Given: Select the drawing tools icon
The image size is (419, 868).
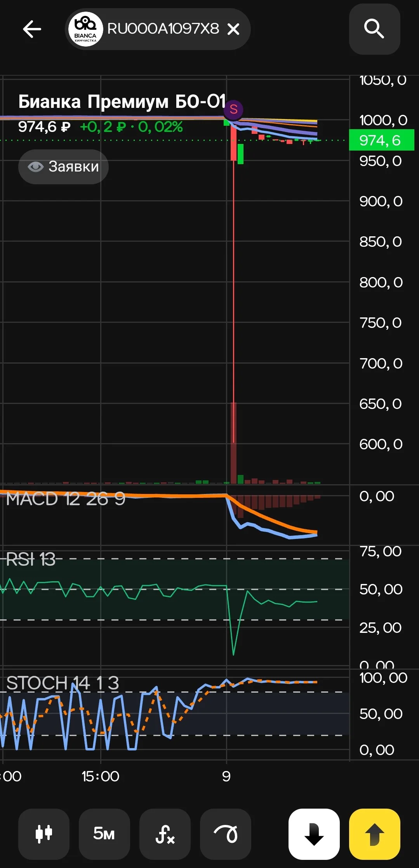Looking at the screenshot, I should click(x=226, y=834).
